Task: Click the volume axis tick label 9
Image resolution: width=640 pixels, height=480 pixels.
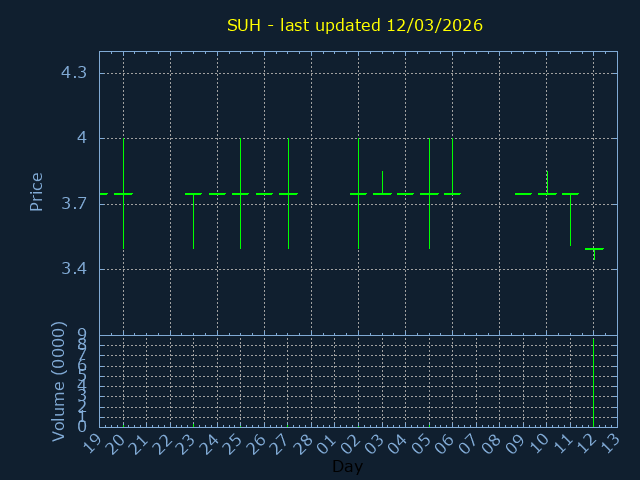Action: coord(82,335)
